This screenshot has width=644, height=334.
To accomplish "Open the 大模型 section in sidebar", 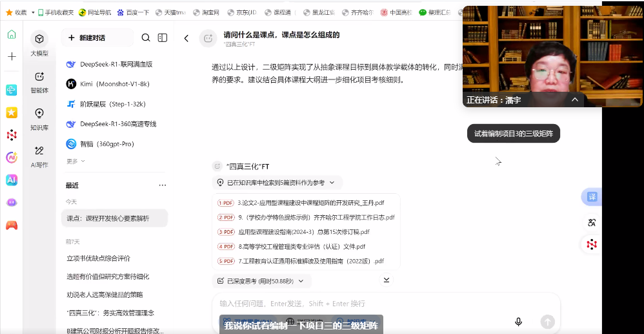I will (39, 45).
